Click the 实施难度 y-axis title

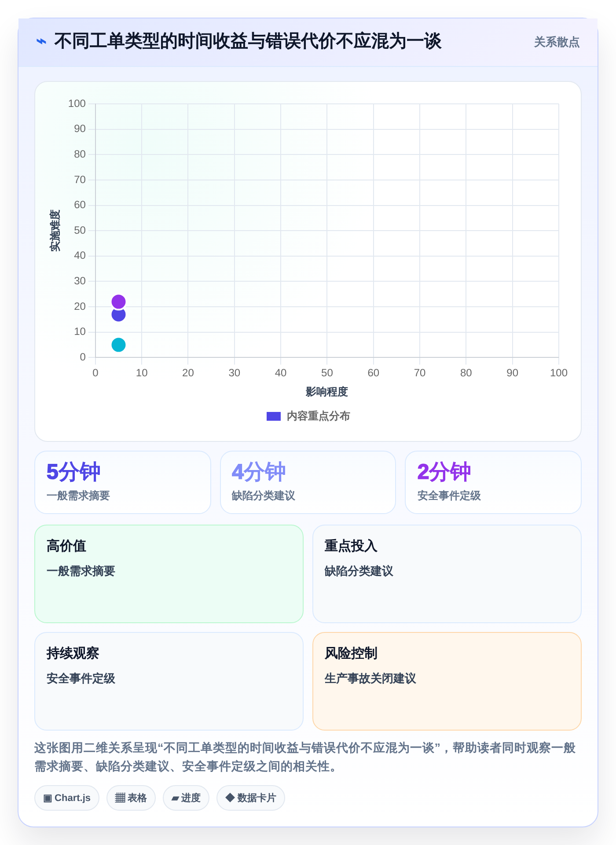(x=55, y=231)
